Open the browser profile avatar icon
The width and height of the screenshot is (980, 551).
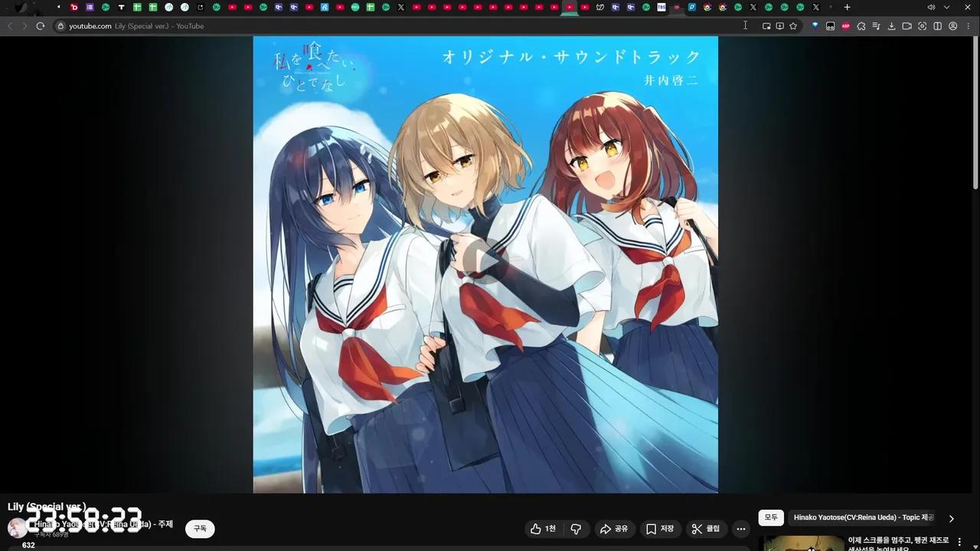pyautogui.click(x=952, y=25)
